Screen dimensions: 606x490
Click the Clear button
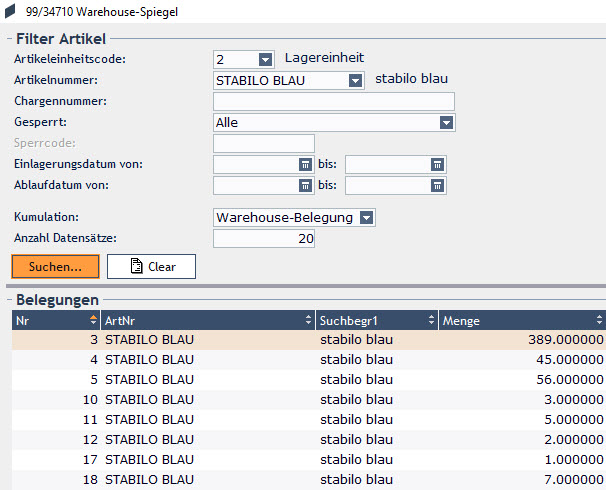click(x=152, y=266)
